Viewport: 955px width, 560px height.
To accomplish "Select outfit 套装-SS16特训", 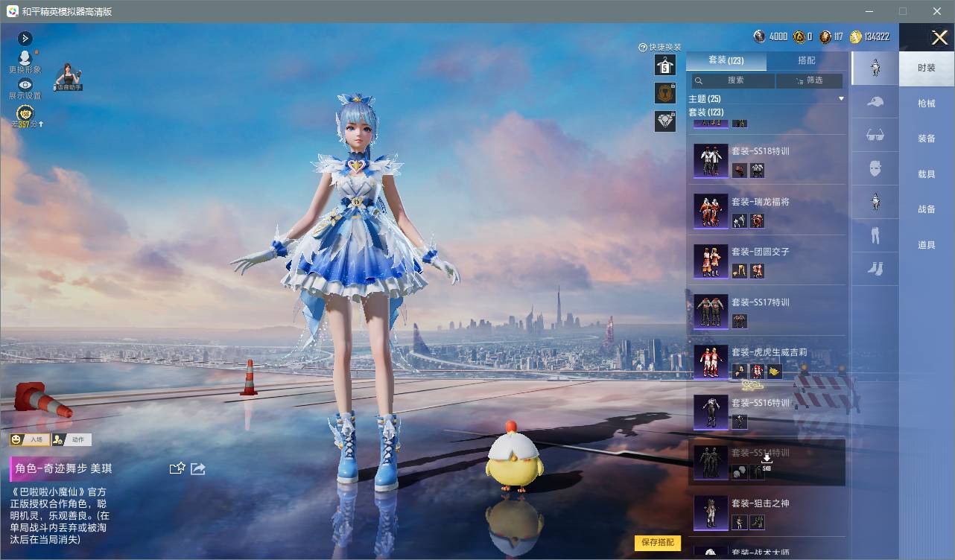I will point(767,412).
